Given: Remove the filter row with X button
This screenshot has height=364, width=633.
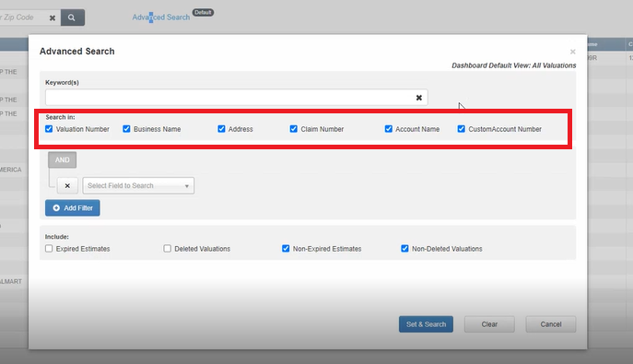Looking at the screenshot, I should coord(67,185).
